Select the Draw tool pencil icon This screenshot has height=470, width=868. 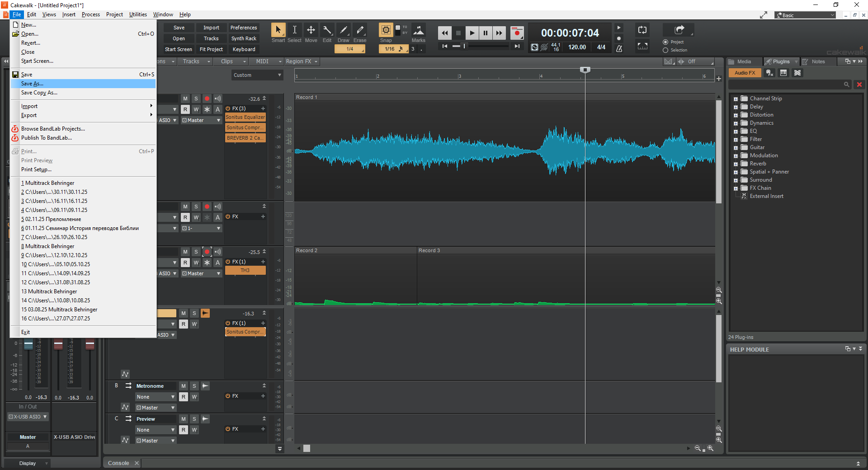344,30
